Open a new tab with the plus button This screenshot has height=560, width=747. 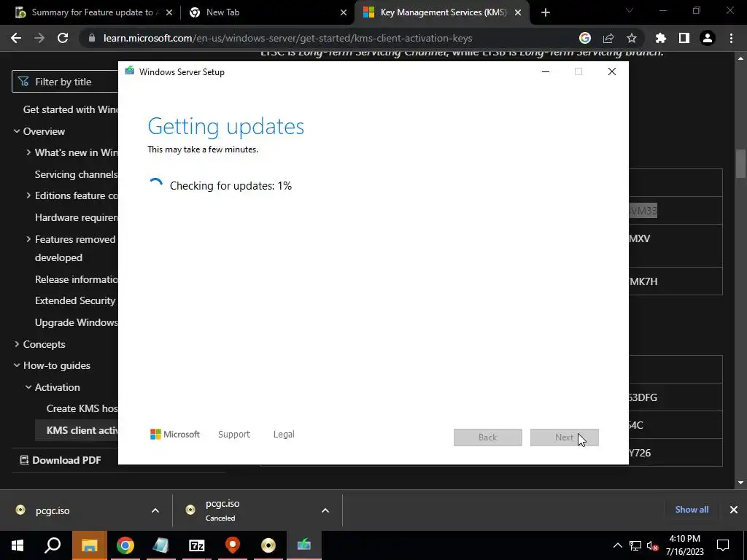[546, 12]
